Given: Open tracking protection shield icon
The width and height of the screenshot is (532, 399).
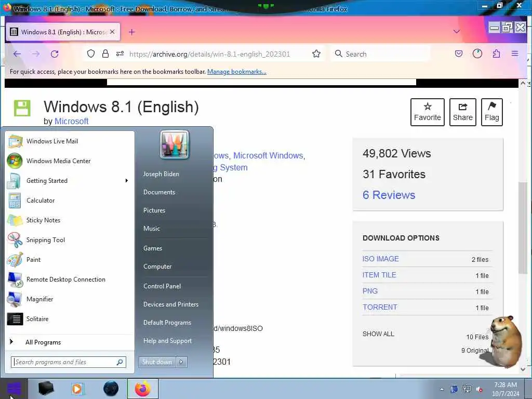Looking at the screenshot, I should click(x=90, y=54).
